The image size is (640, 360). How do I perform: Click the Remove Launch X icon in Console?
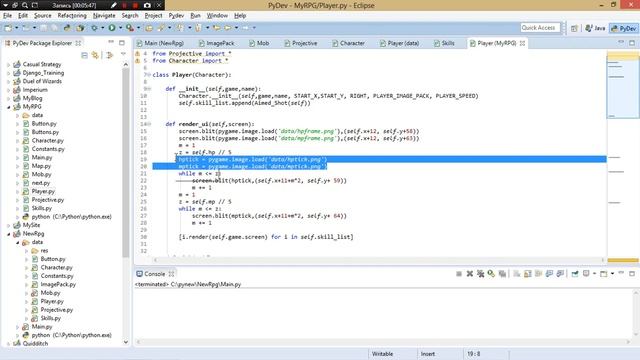click(470, 273)
